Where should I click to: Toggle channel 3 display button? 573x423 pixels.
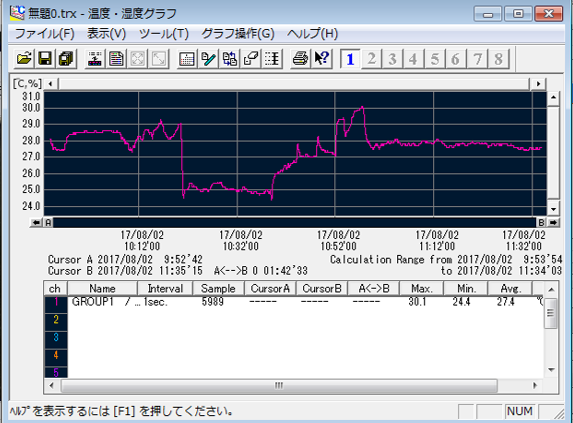point(392,58)
